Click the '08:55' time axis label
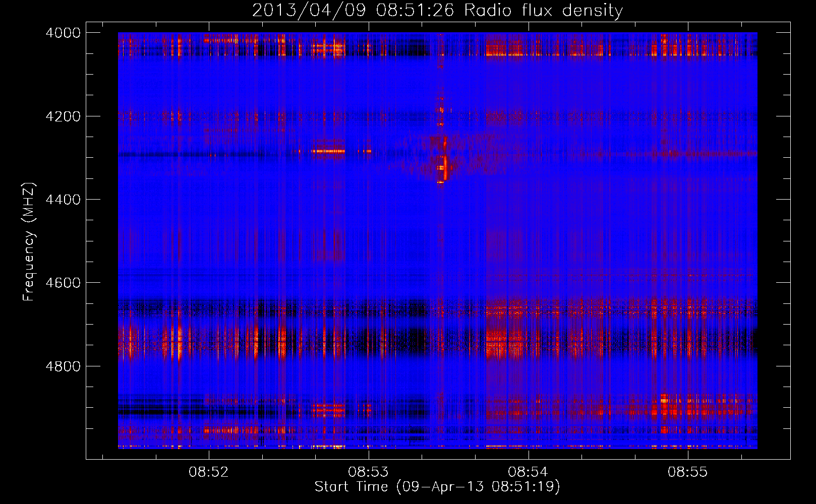Image resolution: width=816 pixels, height=504 pixels. 687,472
